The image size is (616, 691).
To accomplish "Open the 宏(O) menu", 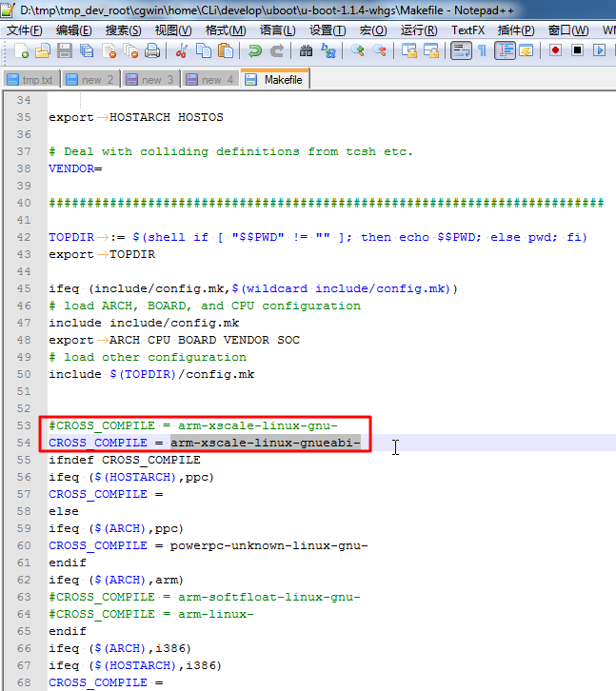I will pyautogui.click(x=373, y=30).
